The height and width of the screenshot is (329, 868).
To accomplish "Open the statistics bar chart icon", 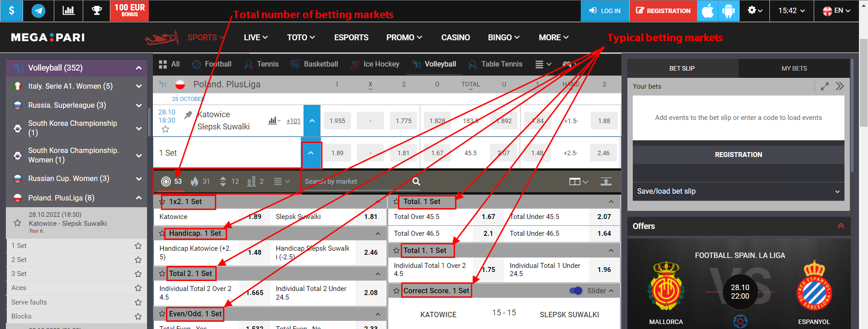I will pyautogui.click(x=68, y=10).
